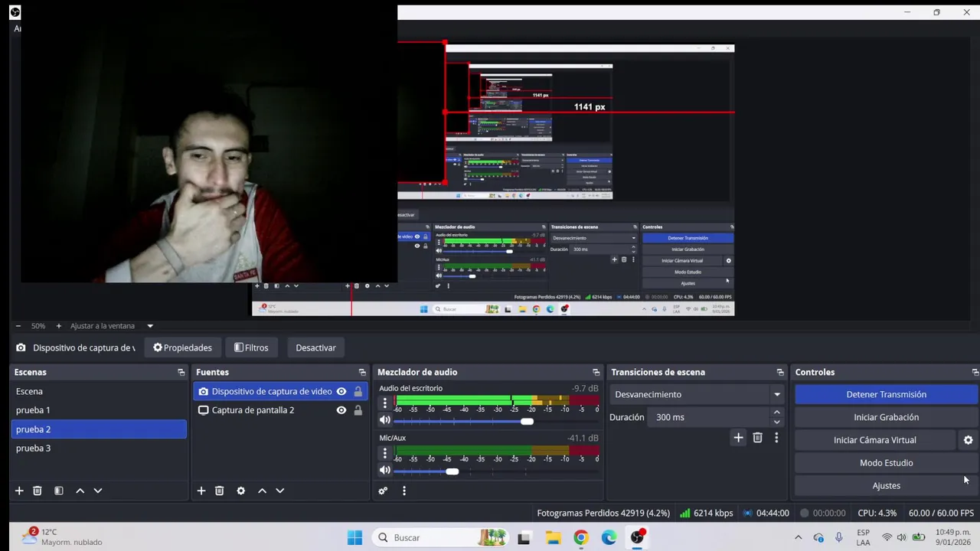Viewport: 980px width, 551px height.
Task: Open Mic/Aux three-dot options
Action: point(384,453)
